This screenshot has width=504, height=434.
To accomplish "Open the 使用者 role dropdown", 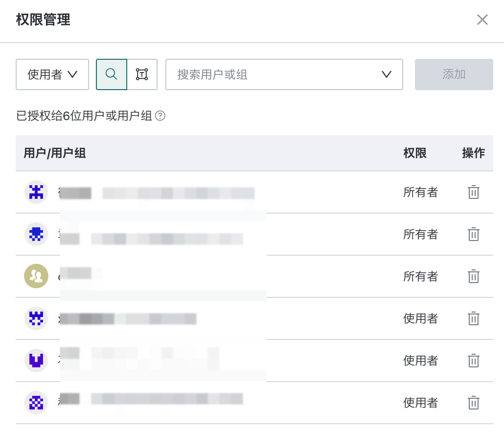I will [x=52, y=74].
